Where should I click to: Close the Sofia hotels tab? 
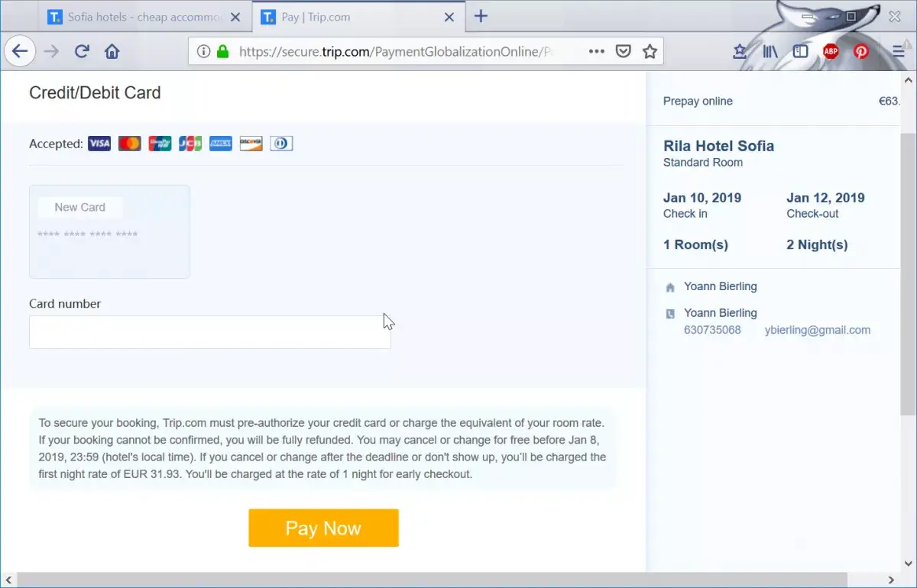click(235, 17)
